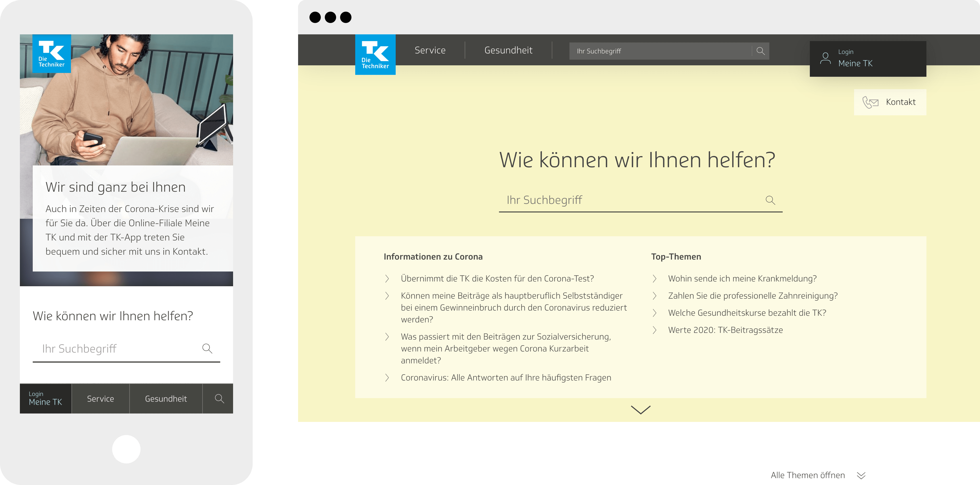Open search from mobile bottom bar magnifier

219,399
